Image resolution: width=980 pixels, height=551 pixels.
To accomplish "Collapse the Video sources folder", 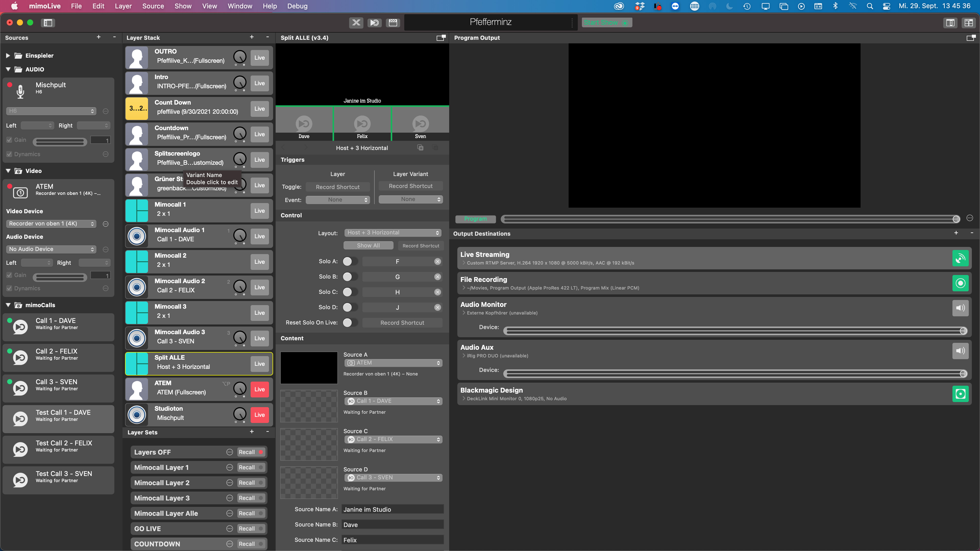I will (x=8, y=171).
